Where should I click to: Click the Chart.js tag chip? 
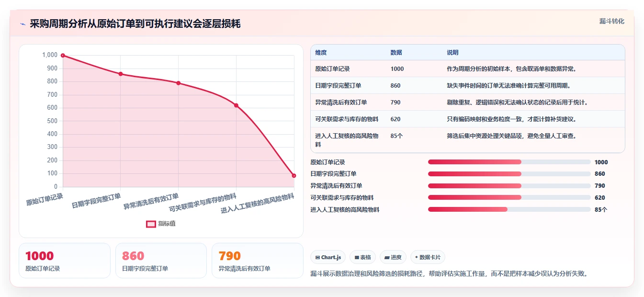click(328, 257)
